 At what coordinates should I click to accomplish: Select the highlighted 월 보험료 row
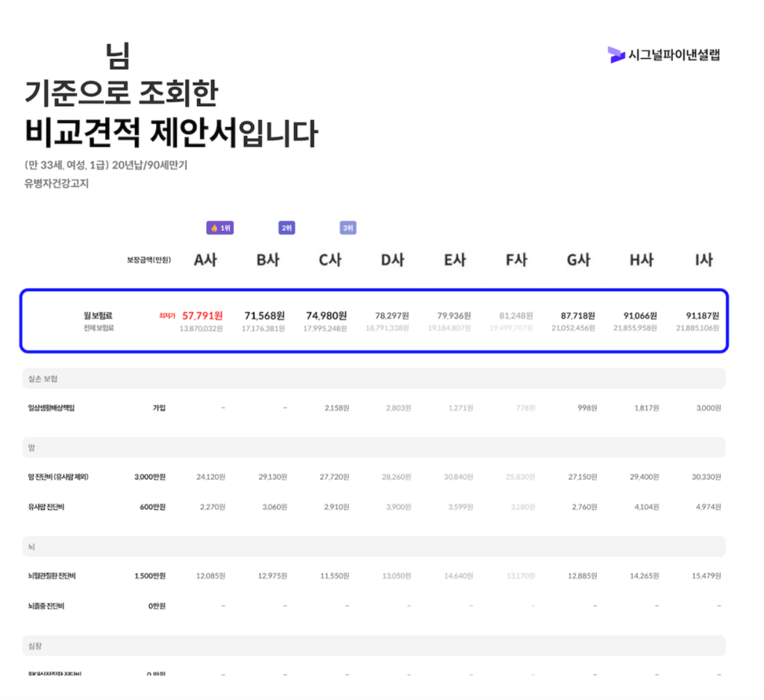(x=373, y=319)
